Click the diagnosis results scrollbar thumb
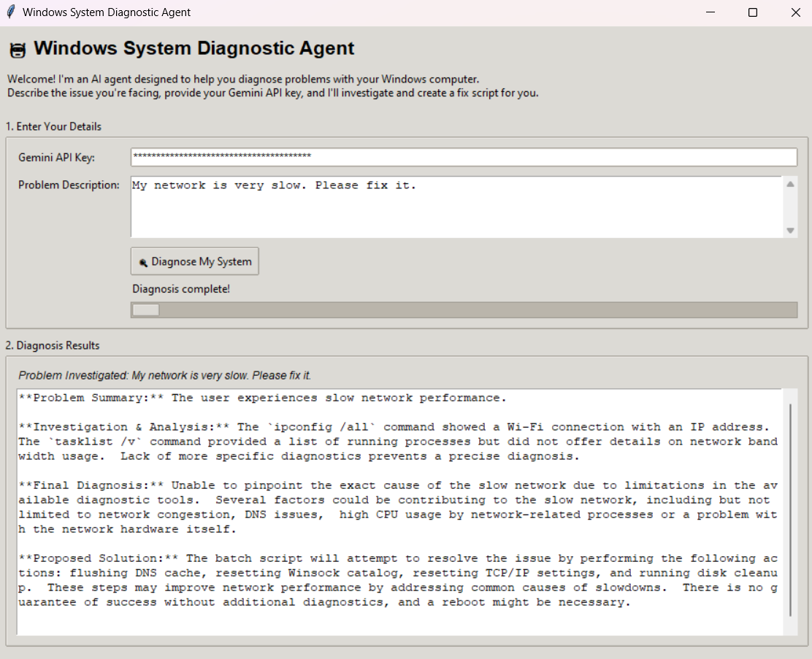Image resolution: width=812 pixels, height=659 pixels. click(790, 510)
